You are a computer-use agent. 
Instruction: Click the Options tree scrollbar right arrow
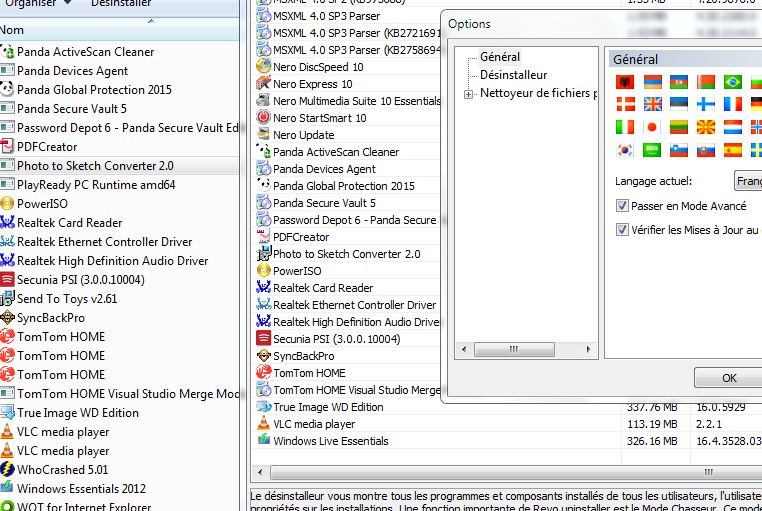pos(589,349)
